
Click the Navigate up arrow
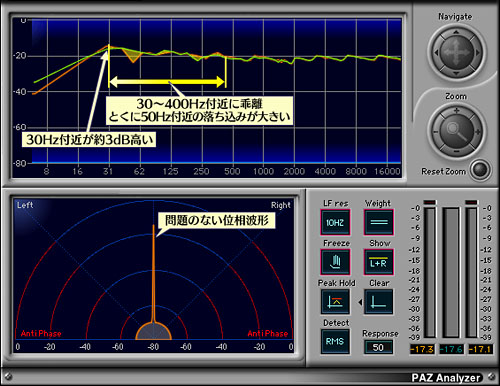click(x=456, y=33)
